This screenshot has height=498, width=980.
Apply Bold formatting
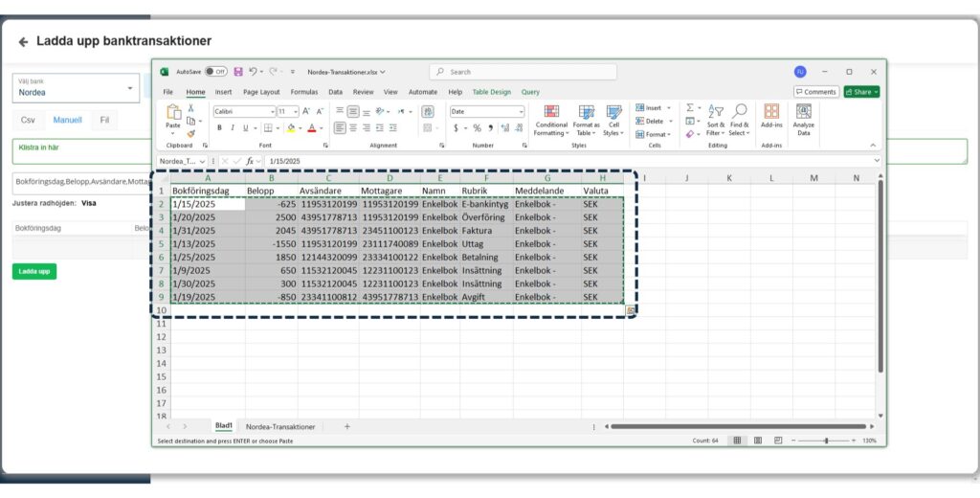point(219,127)
